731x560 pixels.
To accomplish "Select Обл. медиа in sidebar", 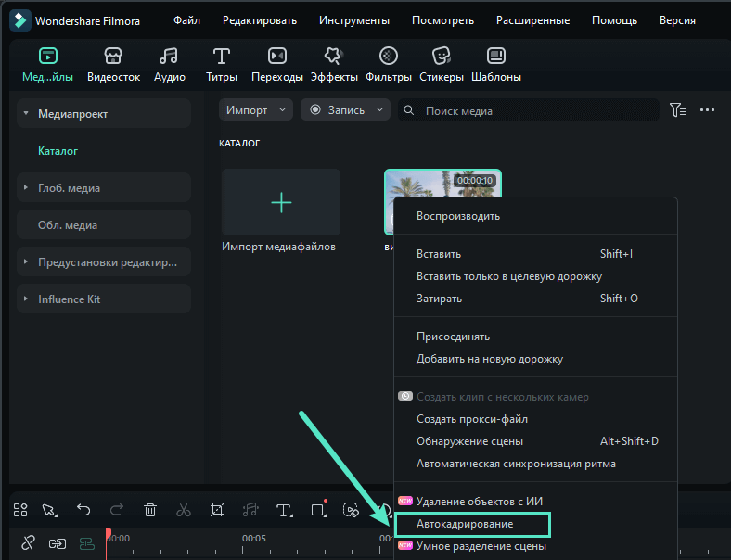I will point(104,225).
